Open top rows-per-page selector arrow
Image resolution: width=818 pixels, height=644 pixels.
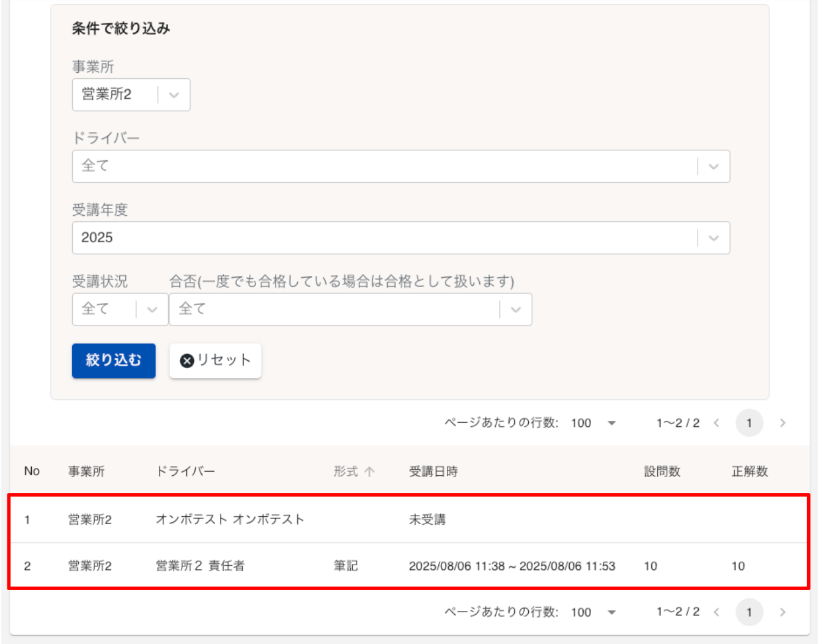[611, 423]
